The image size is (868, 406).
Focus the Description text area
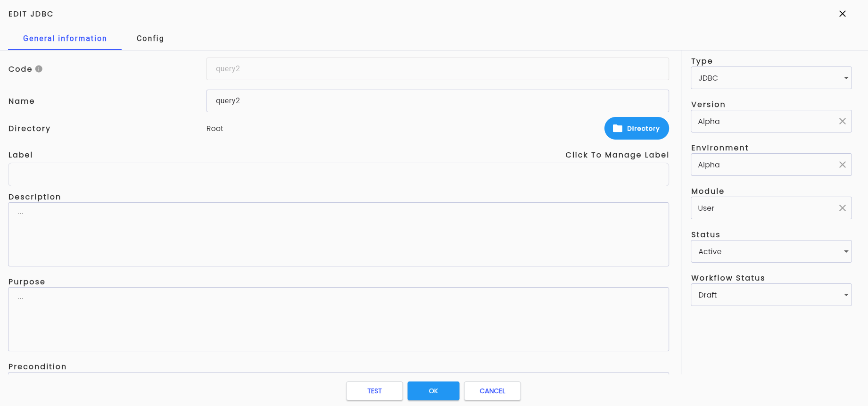[x=339, y=234]
